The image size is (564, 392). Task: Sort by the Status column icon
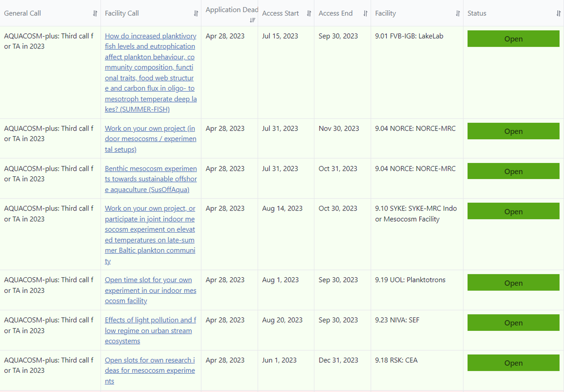tap(558, 14)
